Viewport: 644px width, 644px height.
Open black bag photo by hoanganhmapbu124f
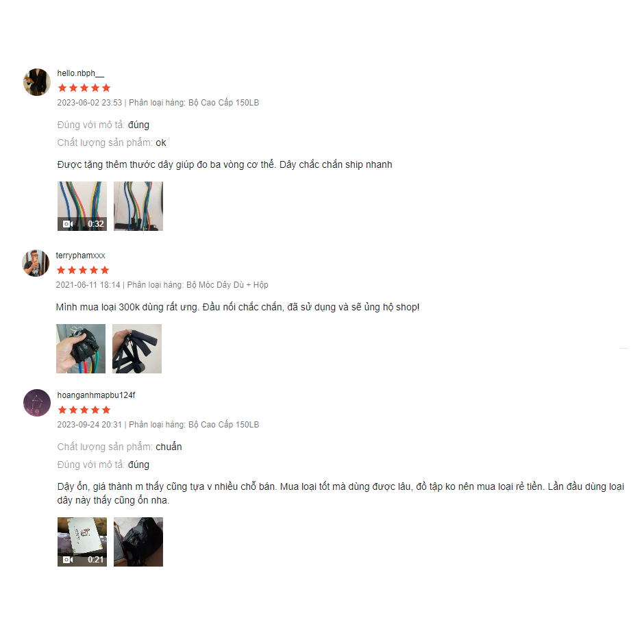(138, 542)
